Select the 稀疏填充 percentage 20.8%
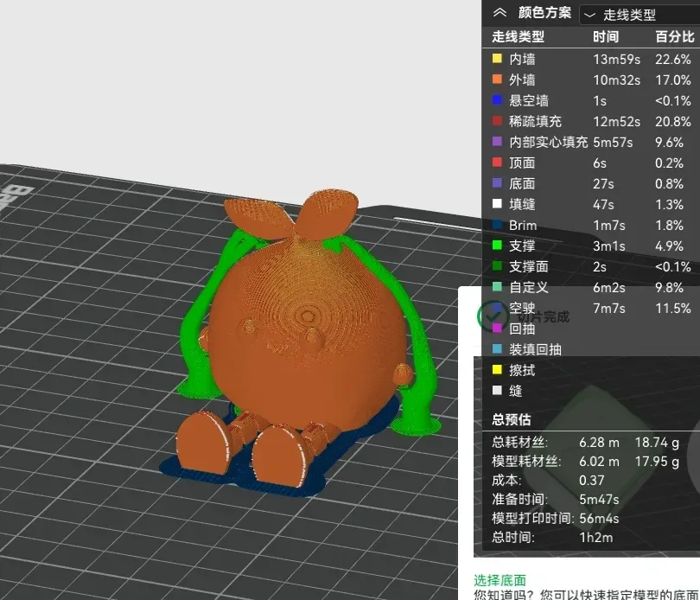Screen dimensions: 700x600 click(x=673, y=122)
